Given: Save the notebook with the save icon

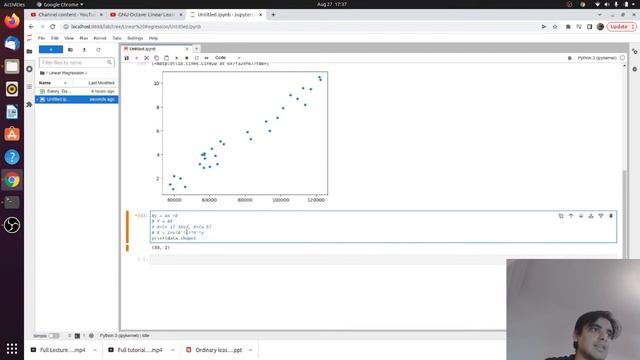Looking at the screenshot, I should point(127,58).
